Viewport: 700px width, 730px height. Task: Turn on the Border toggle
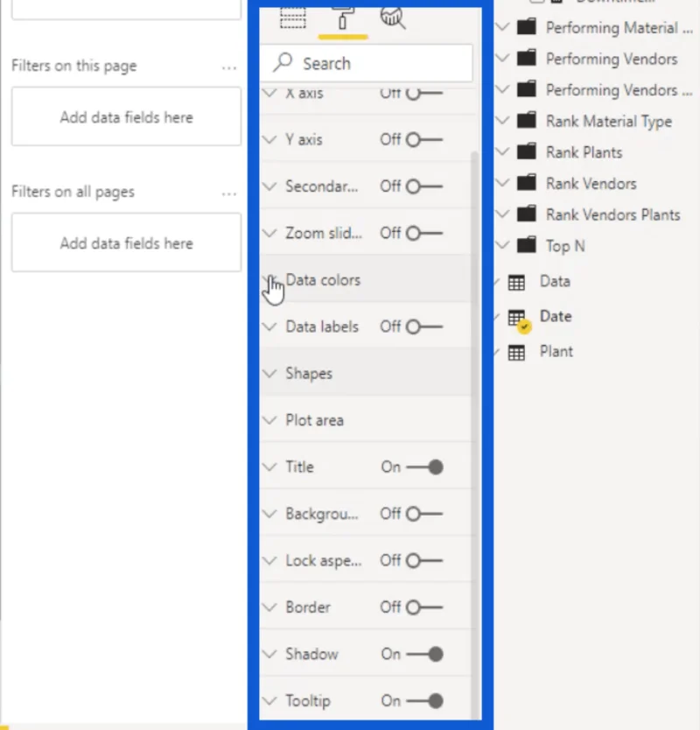pos(424,607)
